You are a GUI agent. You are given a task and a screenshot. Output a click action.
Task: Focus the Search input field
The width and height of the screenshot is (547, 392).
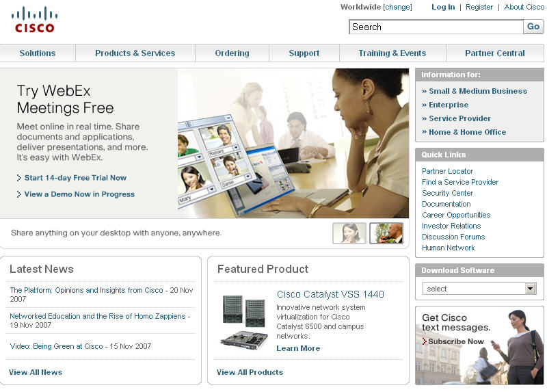coord(436,27)
